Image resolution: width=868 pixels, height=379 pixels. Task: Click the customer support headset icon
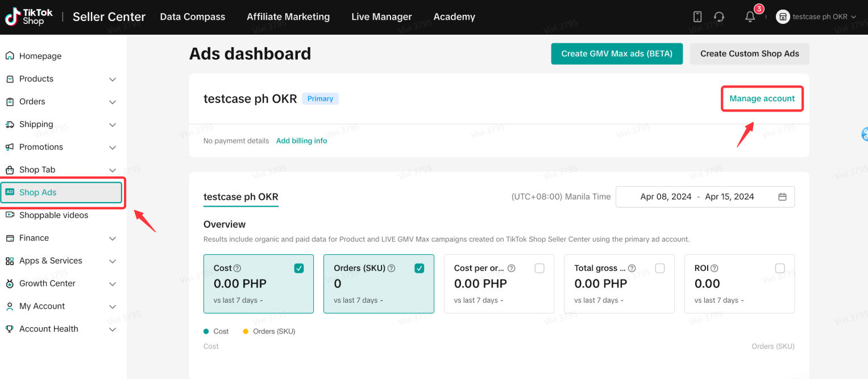719,17
